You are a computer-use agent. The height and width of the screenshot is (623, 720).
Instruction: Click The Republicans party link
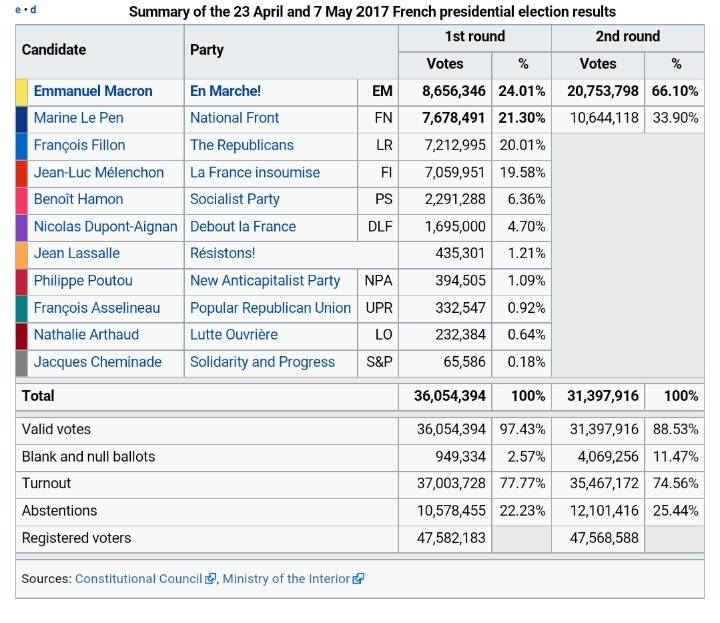[241, 145]
